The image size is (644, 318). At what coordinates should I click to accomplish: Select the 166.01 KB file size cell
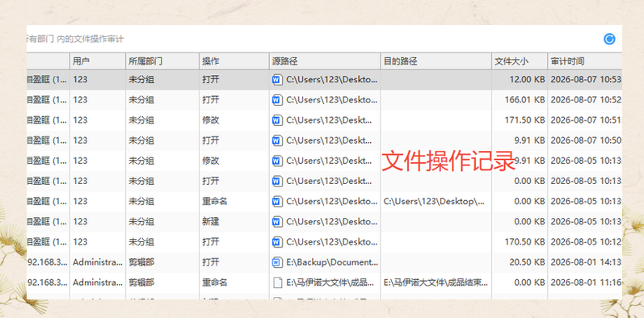tap(524, 100)
